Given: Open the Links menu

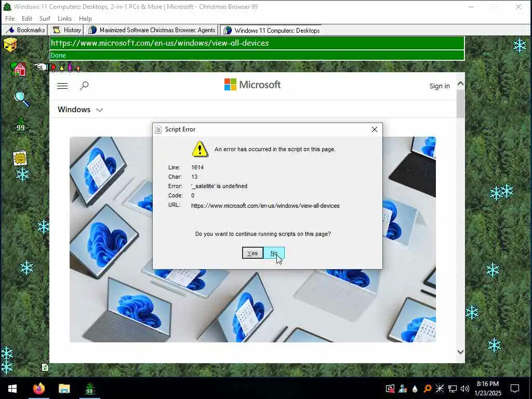Looking at the screenshot, I should (64, 19).
